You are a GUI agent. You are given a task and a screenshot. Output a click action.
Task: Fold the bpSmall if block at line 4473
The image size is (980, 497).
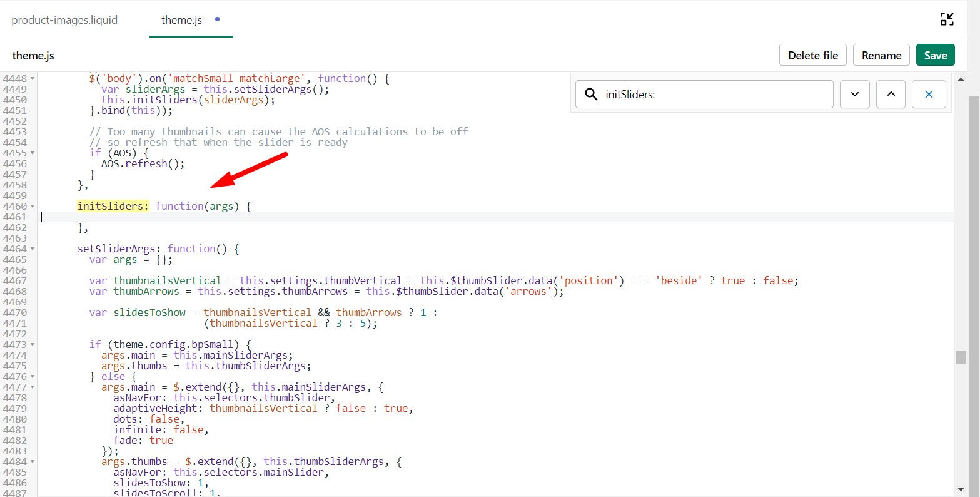click(33, 345)
